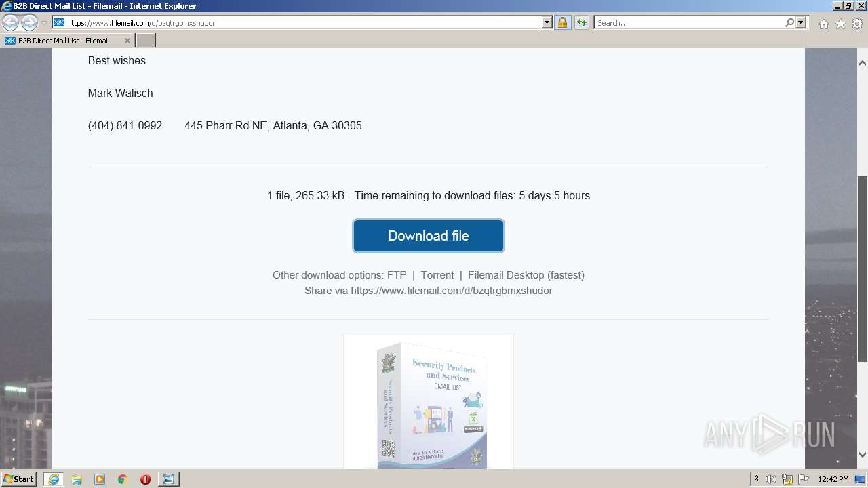Click the security lock icon

coord(562,22)
